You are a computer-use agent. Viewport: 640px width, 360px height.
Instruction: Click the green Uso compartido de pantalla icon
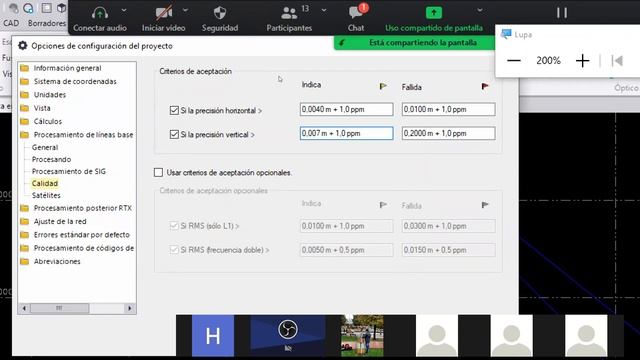tap(433, 13)
